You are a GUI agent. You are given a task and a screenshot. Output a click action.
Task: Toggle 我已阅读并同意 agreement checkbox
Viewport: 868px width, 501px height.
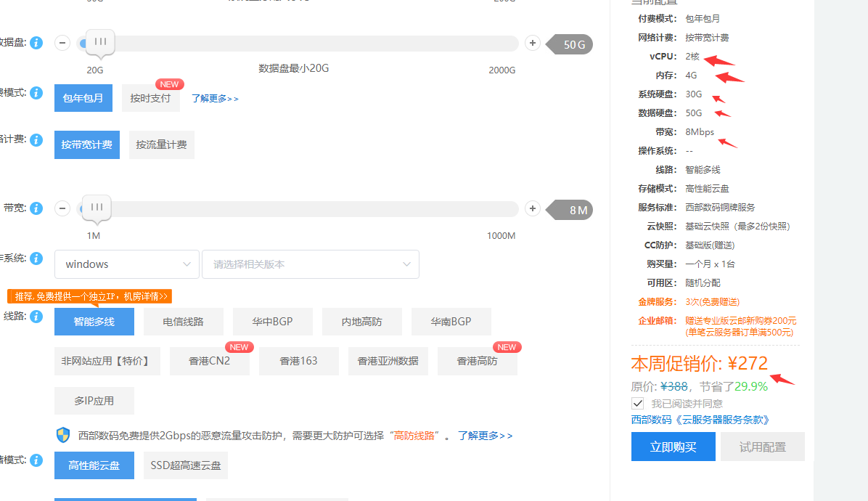638,403
